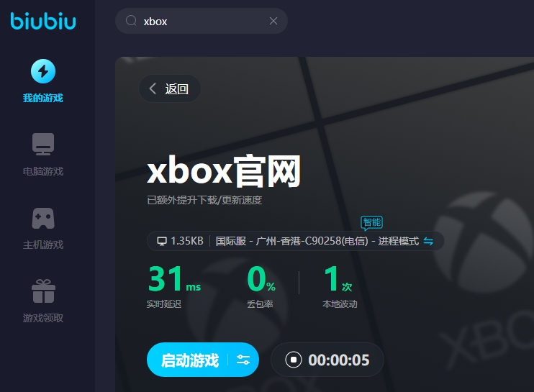Click the xbox官网 title

[x=224, y=171]
